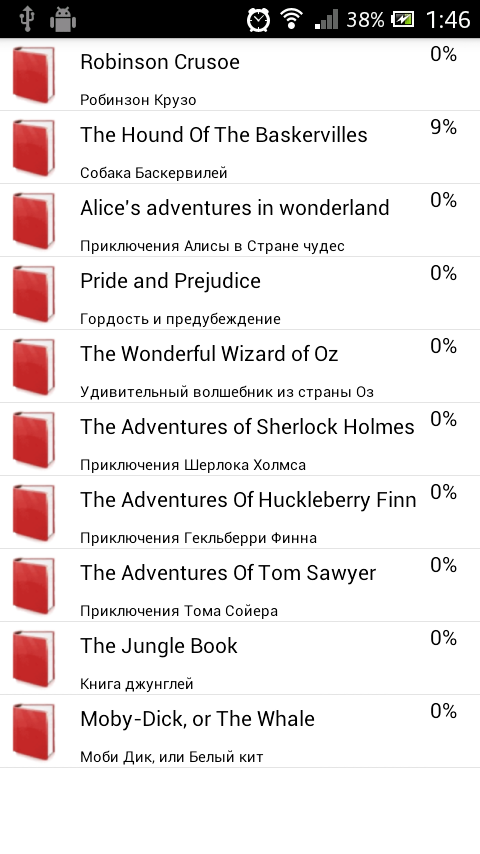Screen dimensions: 480x854
Task: Open The Hound Of The Baskervilles
Action: (x=240, y=147)
